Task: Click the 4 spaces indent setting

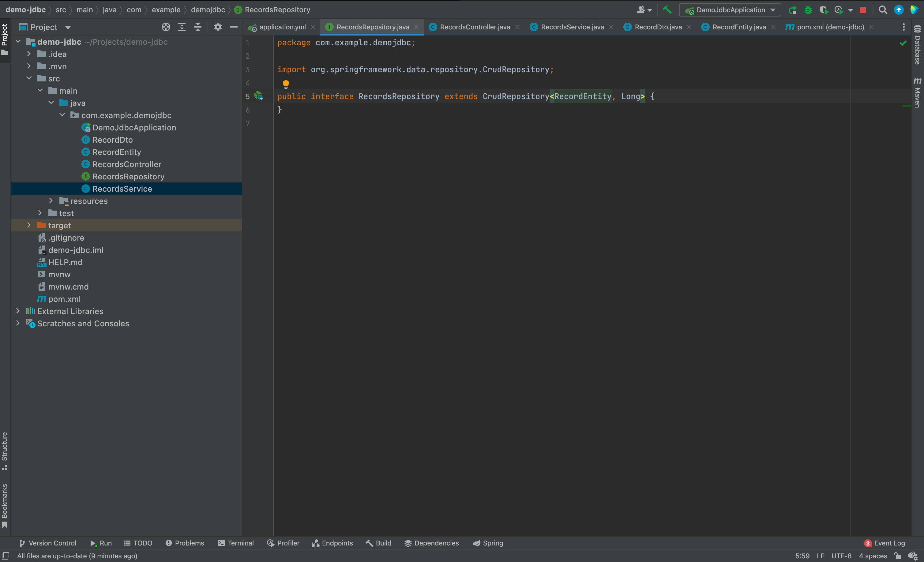Action: [x=873, y=556]
